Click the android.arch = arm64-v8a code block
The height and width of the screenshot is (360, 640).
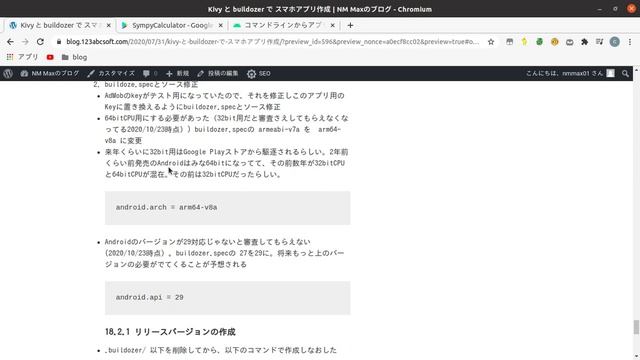(x=227, y=208)
